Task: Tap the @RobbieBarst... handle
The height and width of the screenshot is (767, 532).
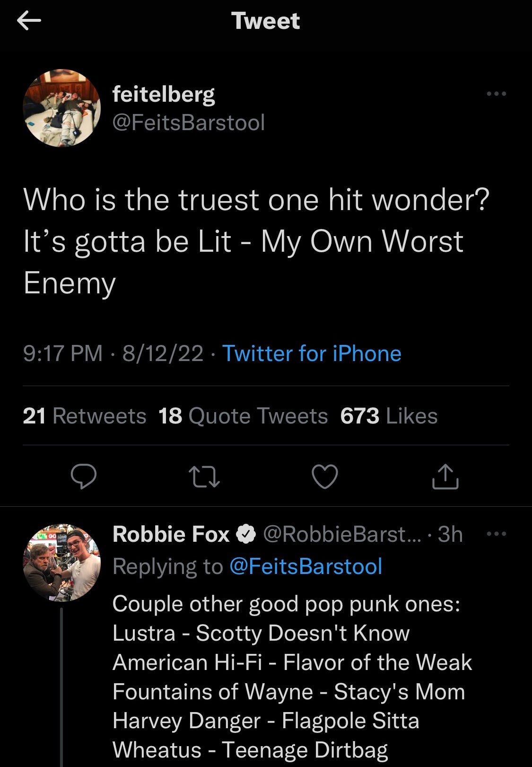Action: (x=341, y=534)
